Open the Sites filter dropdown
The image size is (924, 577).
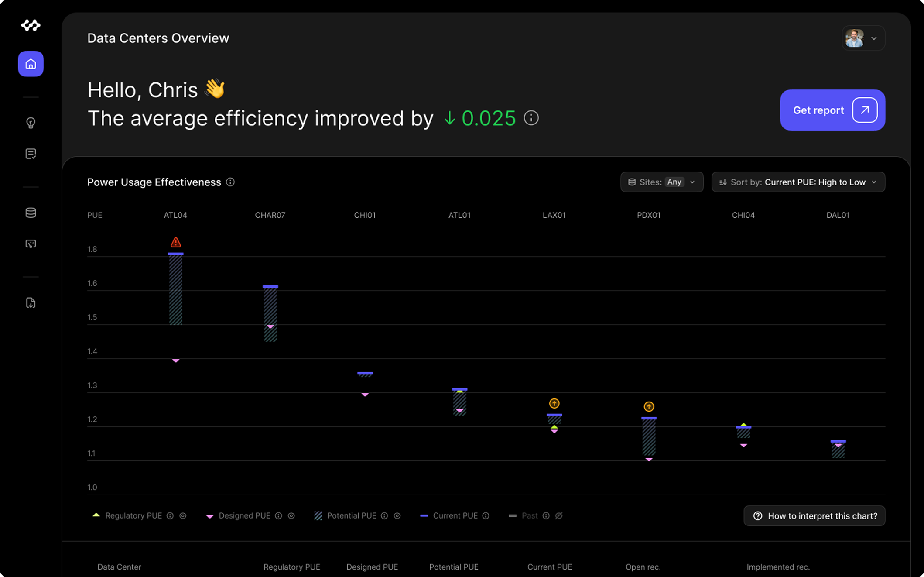click(661, 182)
